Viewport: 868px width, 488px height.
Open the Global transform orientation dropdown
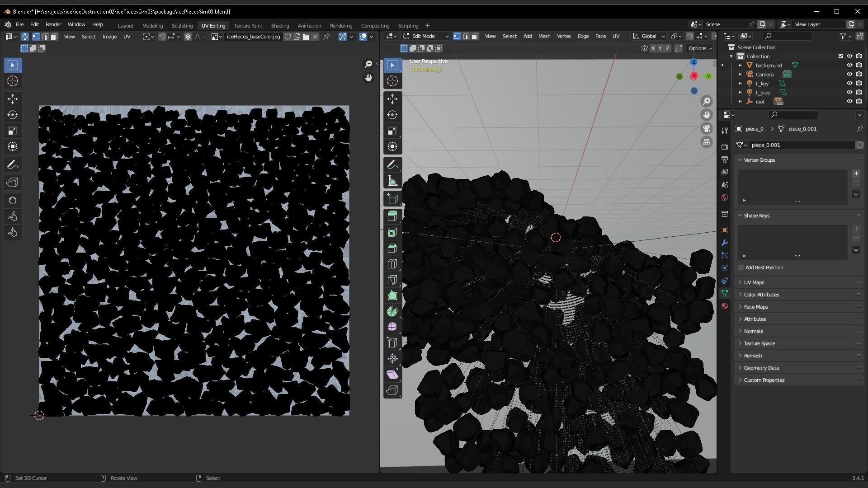point(649,36)
